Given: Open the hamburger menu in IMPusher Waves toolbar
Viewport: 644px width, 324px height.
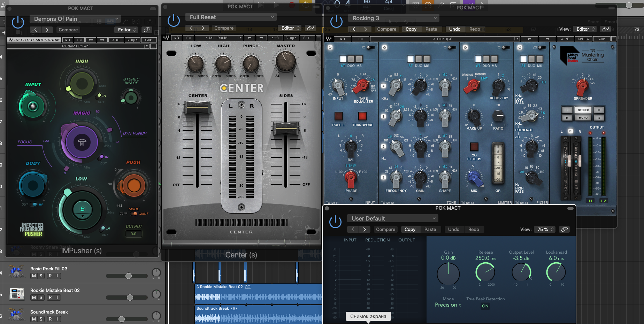Looking at the screenshot, I should click(153, 46).
